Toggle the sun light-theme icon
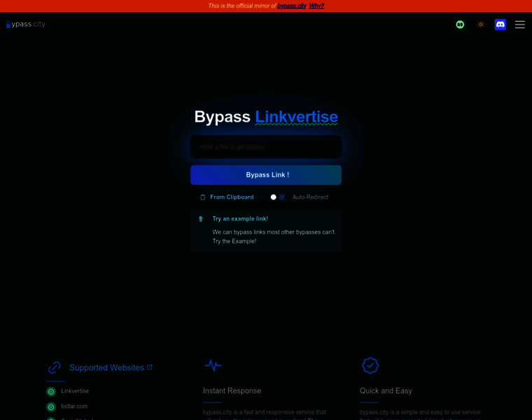The image size is (532, 420). pos(481,24)
